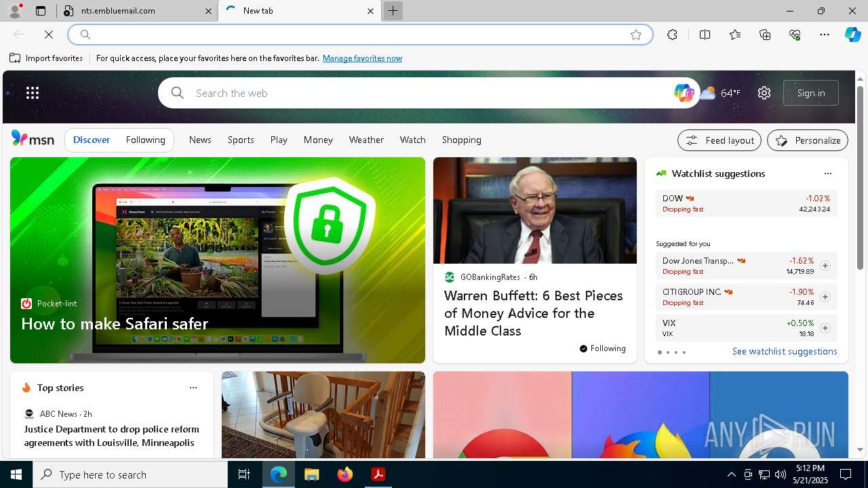This screenshot has width=868, height=488.
Task: Click the Personalize button
Action: point(808,140)
